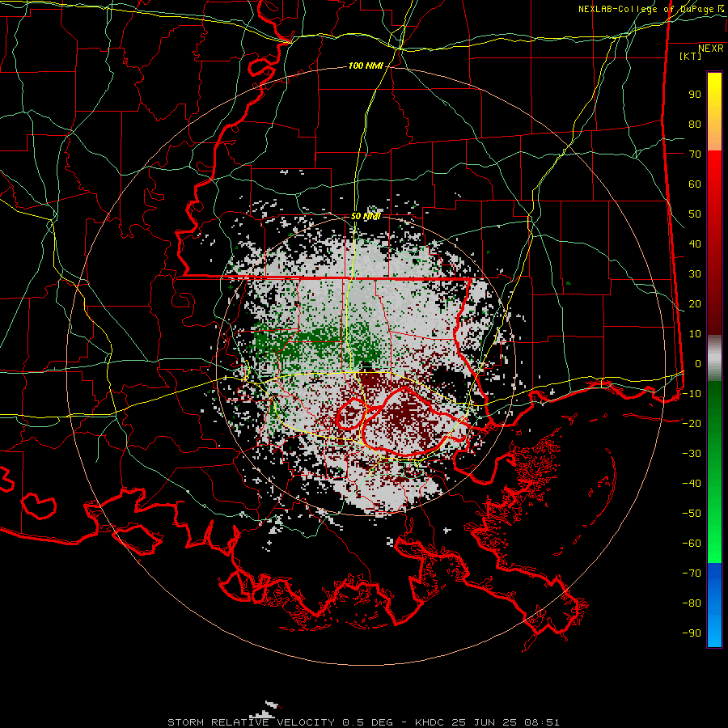The image size is (728, 728).
Task: Click the bright red segment of the color bar
Action: point(714,171)
